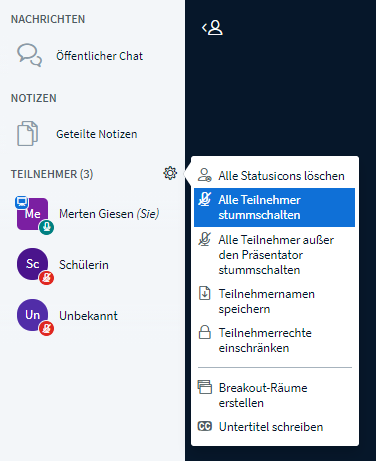Click Unbekannt's Un avatar circle
This screenshot has width=376, height=461.
tap(32, 315)
